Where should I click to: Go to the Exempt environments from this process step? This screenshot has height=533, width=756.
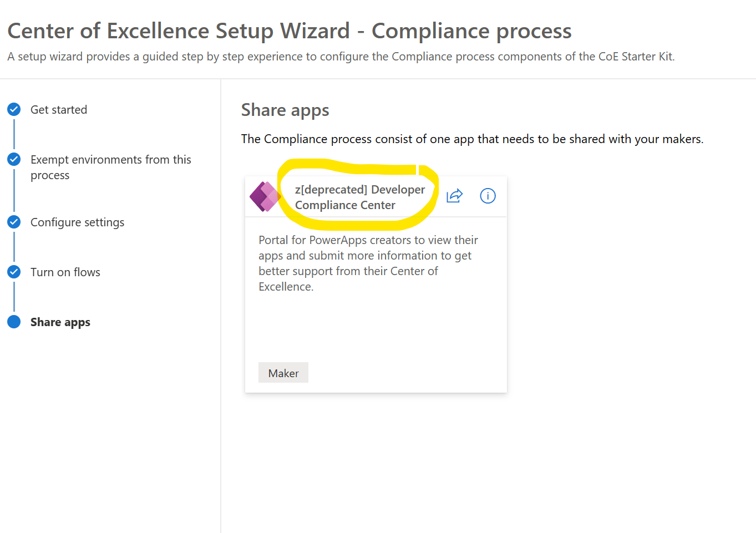[x=110, y=167]
